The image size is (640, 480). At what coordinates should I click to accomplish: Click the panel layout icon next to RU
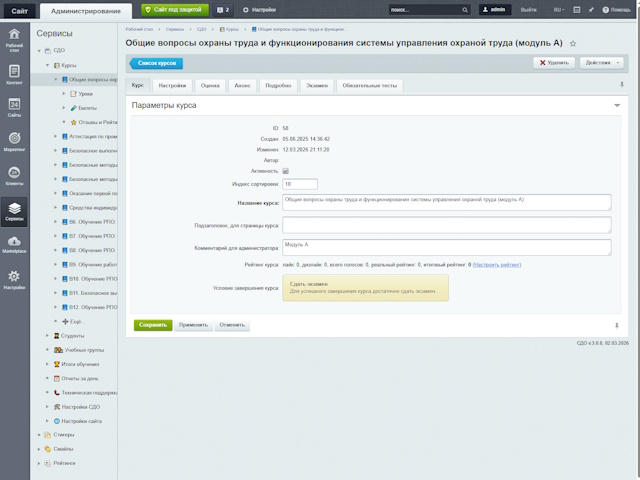coord(576,10)
